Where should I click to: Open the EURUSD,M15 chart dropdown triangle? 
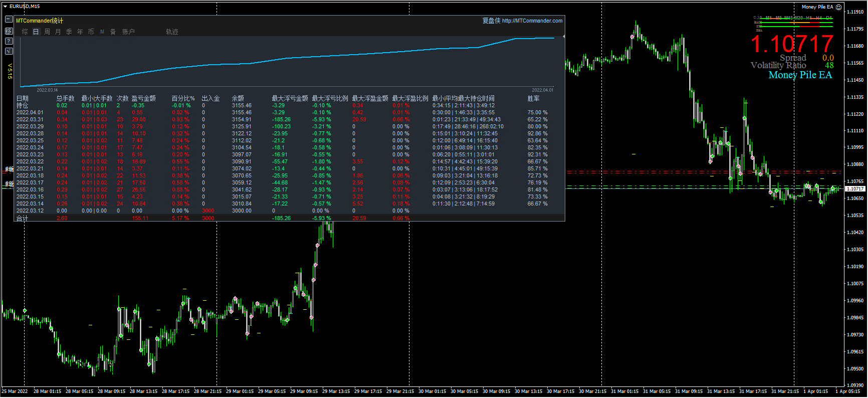click(x=5, y=7)
